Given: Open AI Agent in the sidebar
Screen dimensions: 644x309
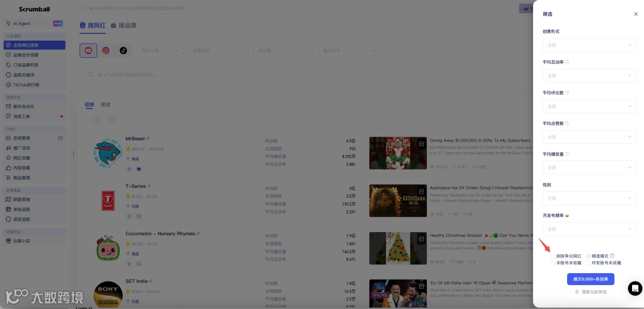Looking at the screenshot, I should (x=35, y=23).
